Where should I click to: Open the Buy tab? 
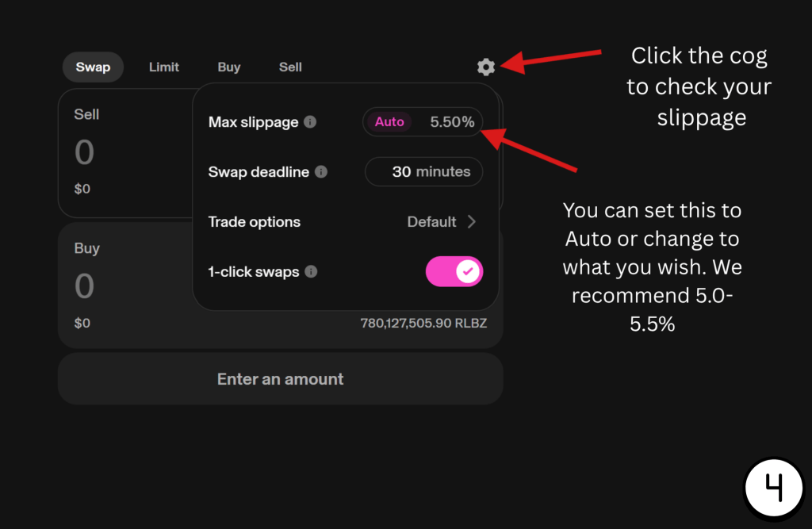tap(229, 67)
